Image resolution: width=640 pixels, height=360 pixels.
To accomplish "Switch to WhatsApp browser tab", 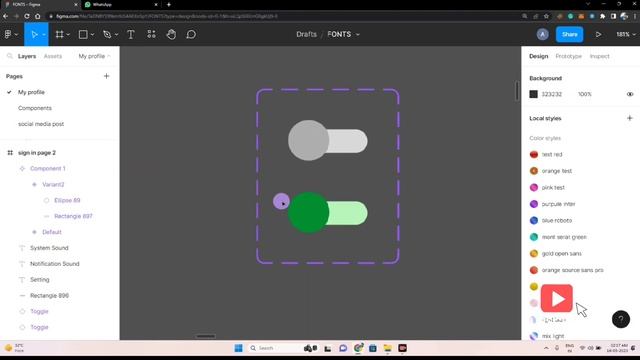I will [121, 4].
